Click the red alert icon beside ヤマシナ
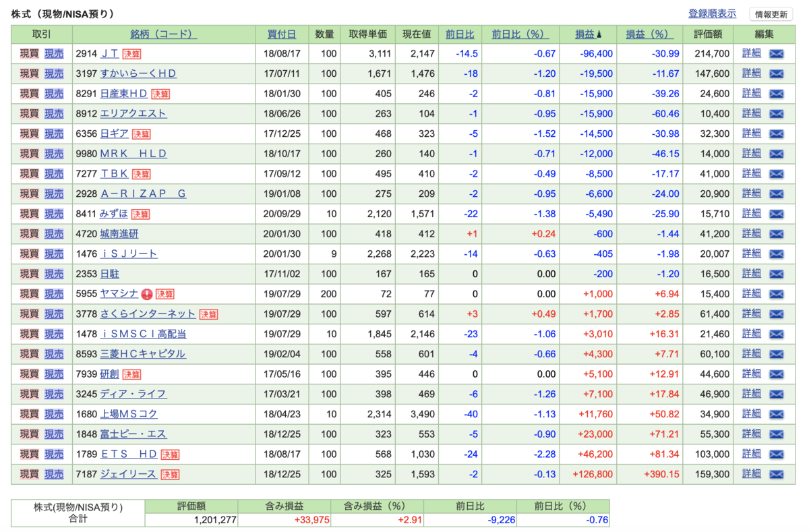The width and height of the screenshot is (809, 532). 146,294
